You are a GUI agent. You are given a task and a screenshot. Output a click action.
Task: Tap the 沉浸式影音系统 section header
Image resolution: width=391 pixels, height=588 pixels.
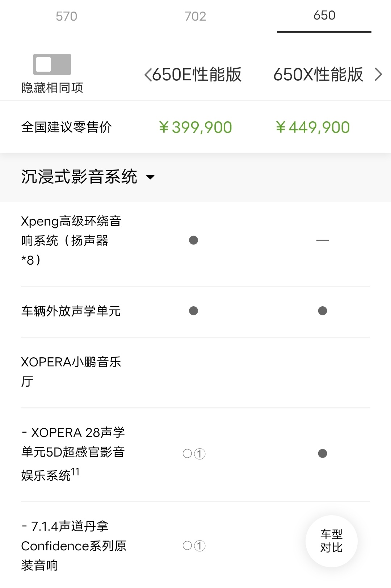click(x=79, y=177)
